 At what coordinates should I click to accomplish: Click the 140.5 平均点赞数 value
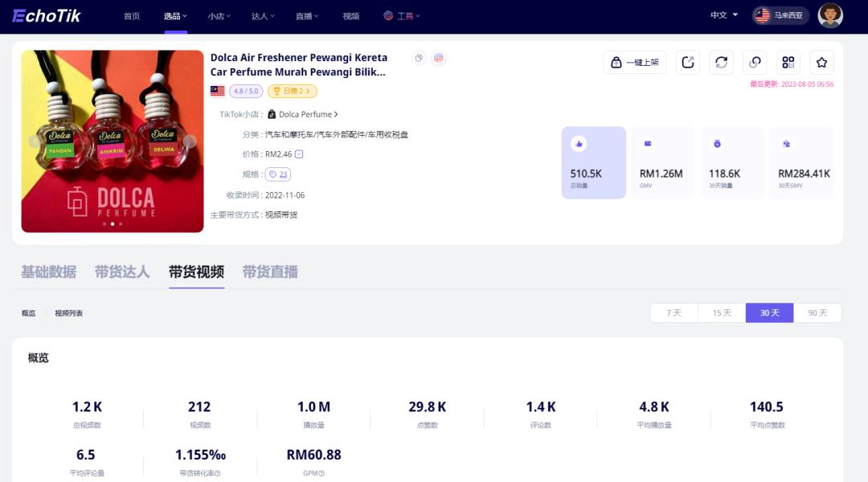tap(767, 406)
